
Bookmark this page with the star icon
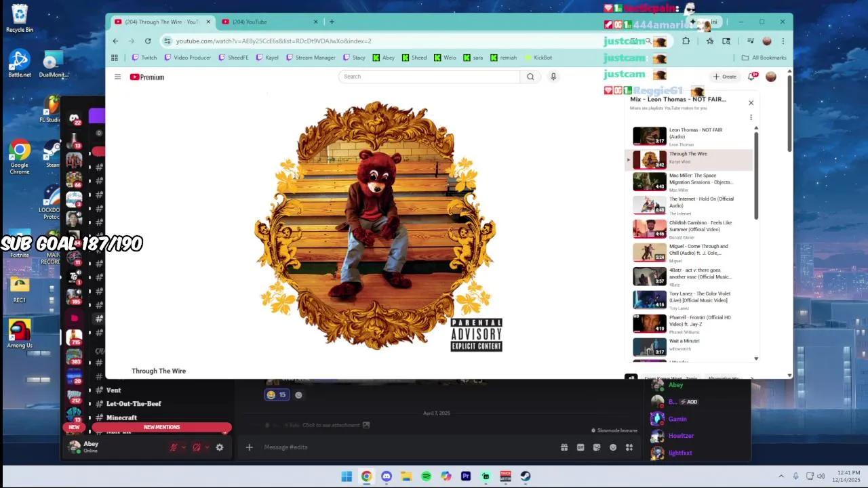click(709, 41)
